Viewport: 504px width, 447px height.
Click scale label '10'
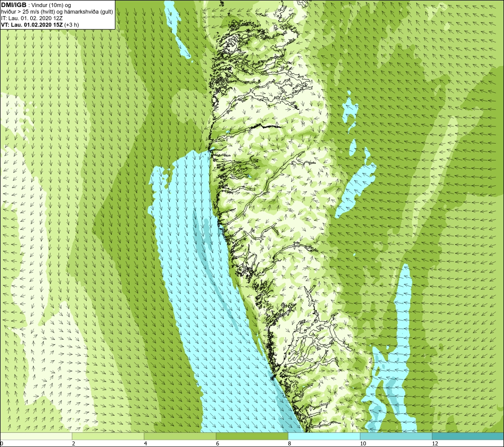pyautogui.click(x=363, y=444)
